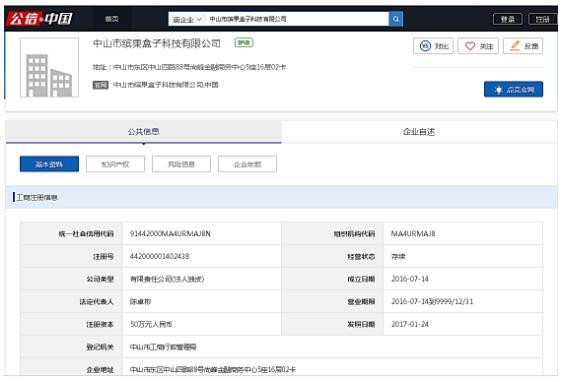Select the 企业年报 sub-tab
The image size is (562, 382).
(247, 164)
